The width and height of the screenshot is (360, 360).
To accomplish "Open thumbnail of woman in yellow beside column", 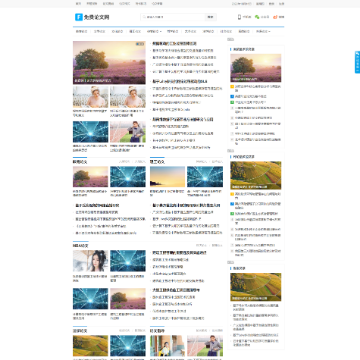I will pos(167,346).
